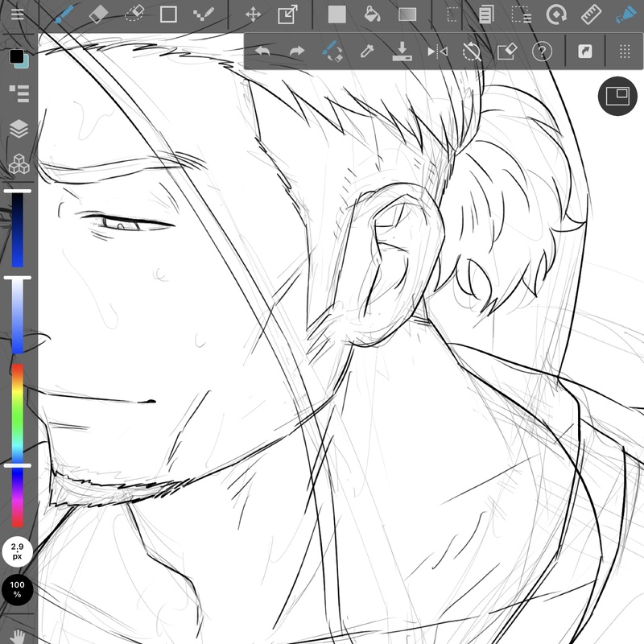Click the rainbow hue slider
This screenshot has width=644, height=644.
pyautogui.click(x=17, y=445)
